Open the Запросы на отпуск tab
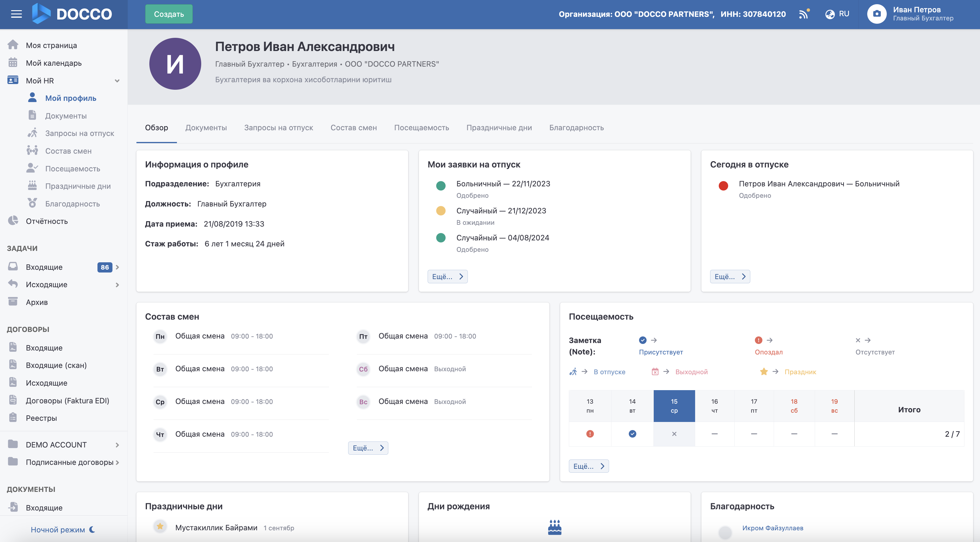The image size is (980, 542). click(278, 128)
